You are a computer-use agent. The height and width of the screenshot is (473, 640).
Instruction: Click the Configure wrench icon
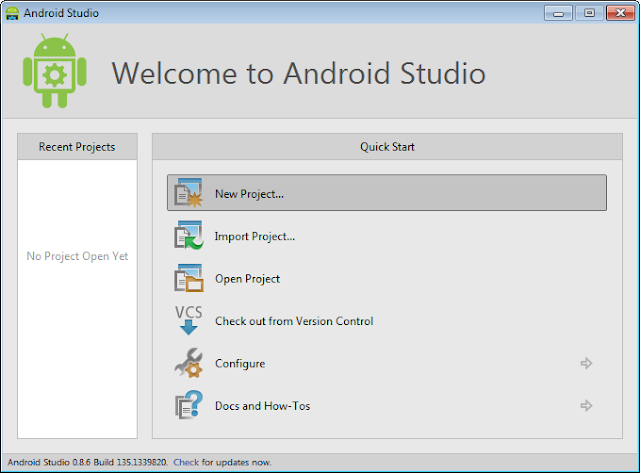click(x=188, y=363)
